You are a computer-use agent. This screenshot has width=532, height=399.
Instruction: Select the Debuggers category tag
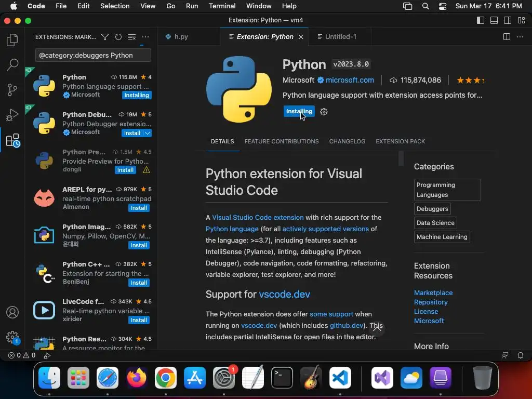432,209
